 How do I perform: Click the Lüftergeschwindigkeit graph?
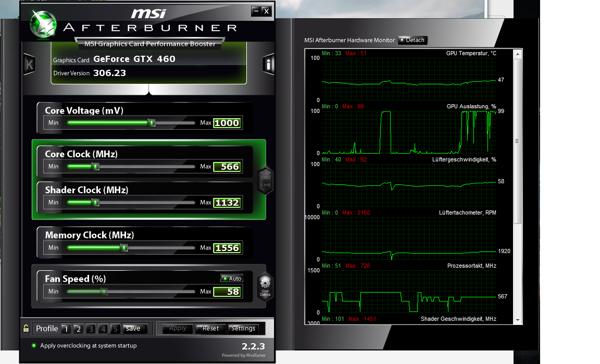[x=409, y=185]
